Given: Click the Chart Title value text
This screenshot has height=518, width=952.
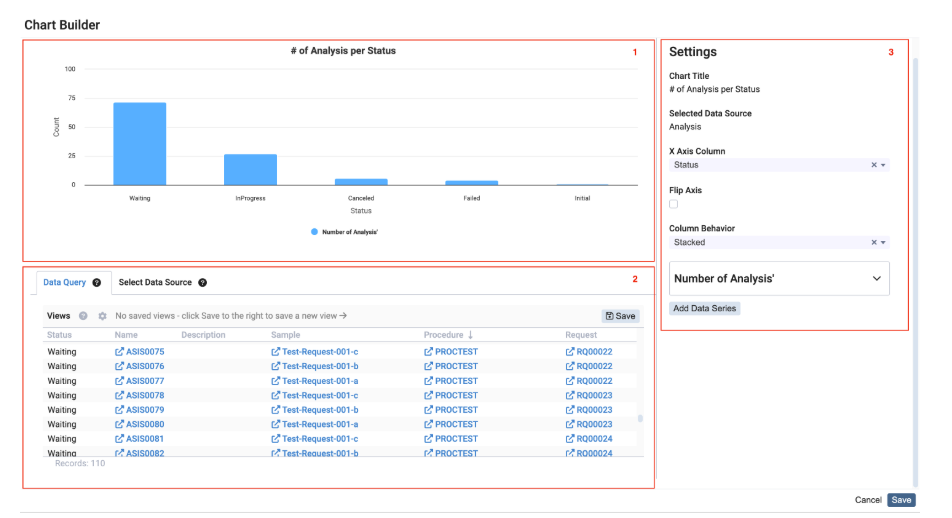Looking at the screenshot, I should (x=715, y=89).
